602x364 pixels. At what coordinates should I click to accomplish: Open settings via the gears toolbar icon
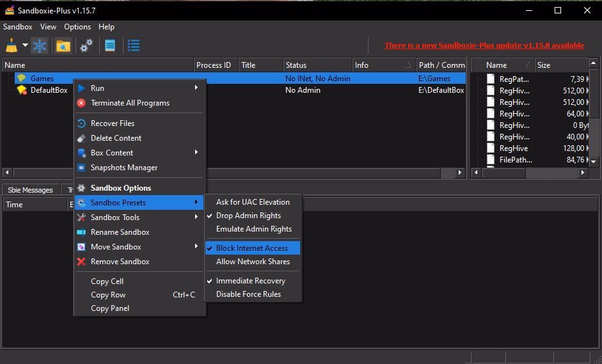coord(86,45)
